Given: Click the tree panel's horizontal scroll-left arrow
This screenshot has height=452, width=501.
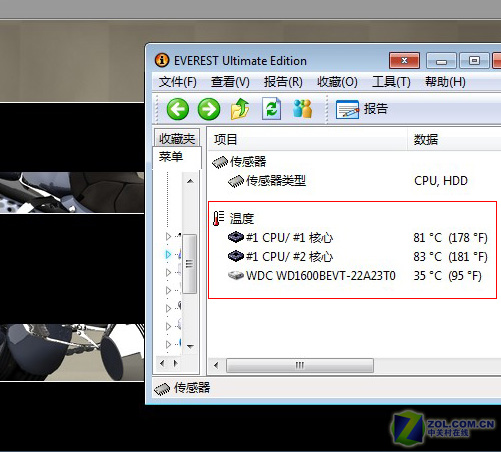Looking at the screenshot, I should click(x=162, y=363).
